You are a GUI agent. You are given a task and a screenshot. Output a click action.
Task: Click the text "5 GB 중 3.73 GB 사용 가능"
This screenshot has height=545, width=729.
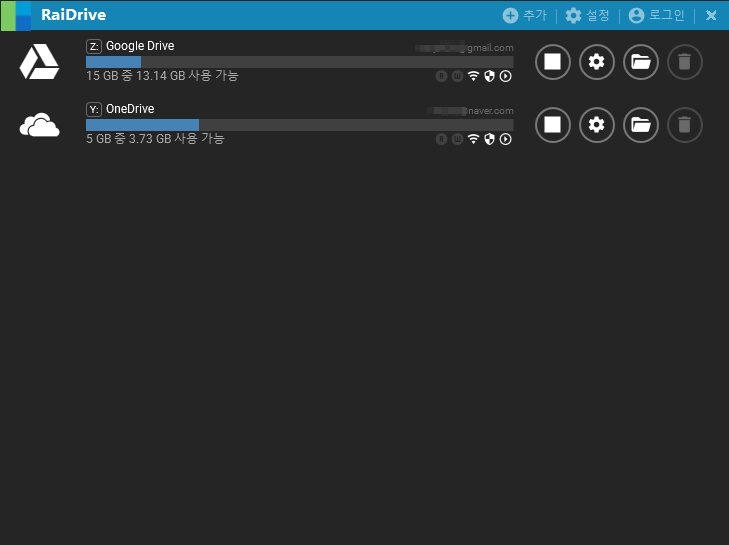pyautogui.click(x=155, y=139)
